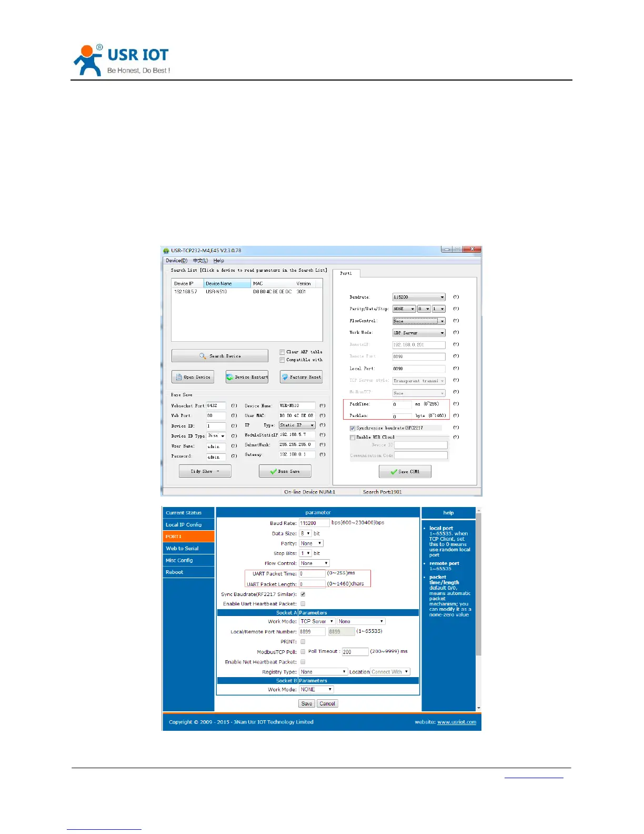Image resolution: width=644 pixels, height=834 pixels.
Task: Click the help mark beside TCP Server style
Action: coord(456,380)
